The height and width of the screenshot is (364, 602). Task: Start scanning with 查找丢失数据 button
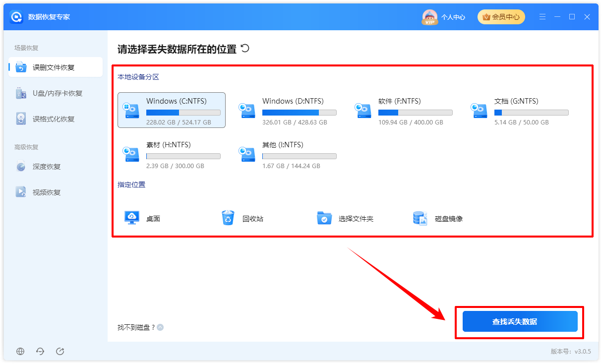[x=520, y=321]
